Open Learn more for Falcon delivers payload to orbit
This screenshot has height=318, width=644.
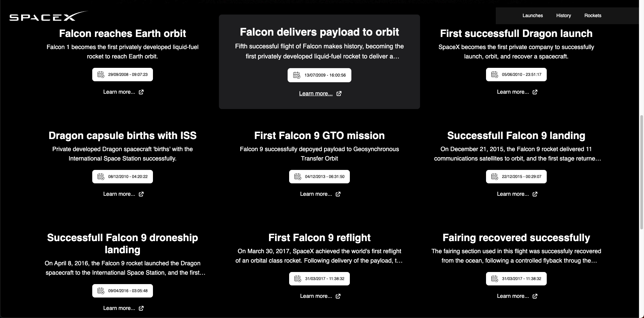316,93
